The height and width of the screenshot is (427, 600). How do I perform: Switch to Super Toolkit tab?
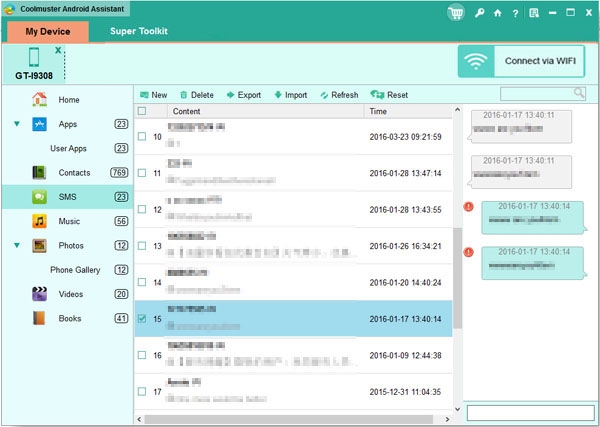pos(139,31)
